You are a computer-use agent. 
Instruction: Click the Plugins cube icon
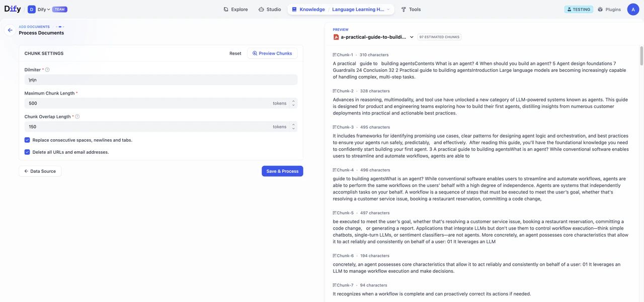[600, 9]
